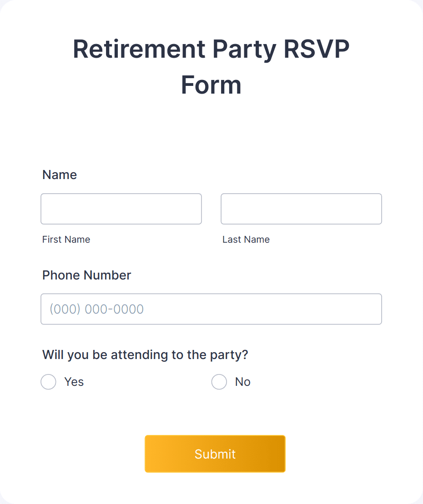Click the Retirement Party RSVP Form title
This screenshot has height=504, width=423.
[x=211, y=66]
